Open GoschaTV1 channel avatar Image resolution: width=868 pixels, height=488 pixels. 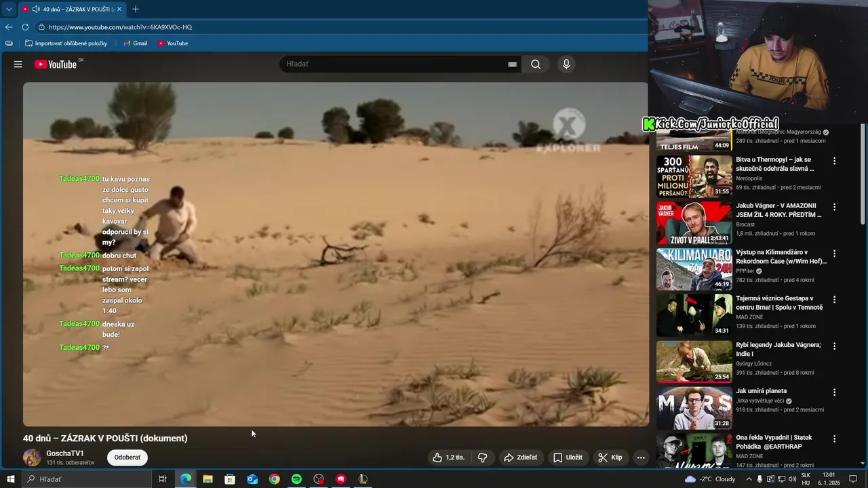[32, 457]
